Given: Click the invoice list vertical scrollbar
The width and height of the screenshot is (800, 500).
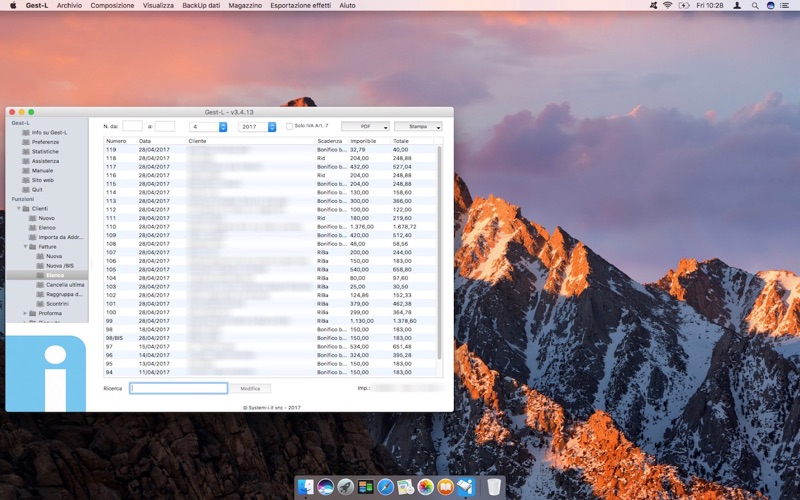Looking at the screenshot, I should (x=439, y=253).
